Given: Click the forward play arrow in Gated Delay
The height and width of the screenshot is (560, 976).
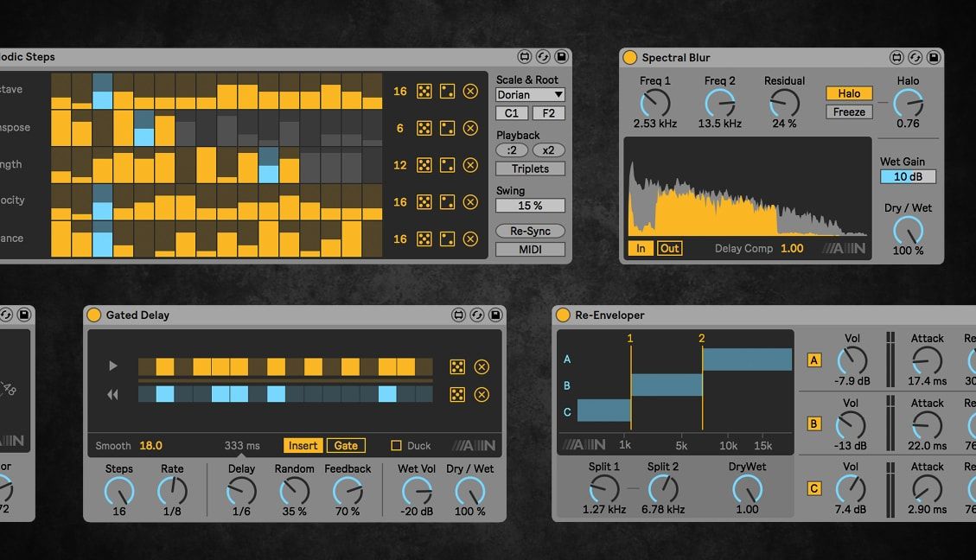Looking at the screenshot, I should point(112,366).
